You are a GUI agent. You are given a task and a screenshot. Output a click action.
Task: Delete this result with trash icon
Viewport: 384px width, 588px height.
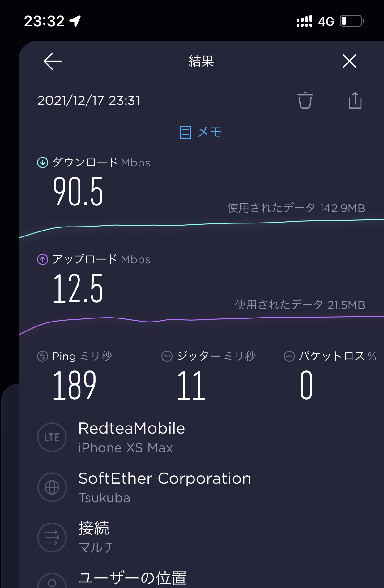(305, 100)
